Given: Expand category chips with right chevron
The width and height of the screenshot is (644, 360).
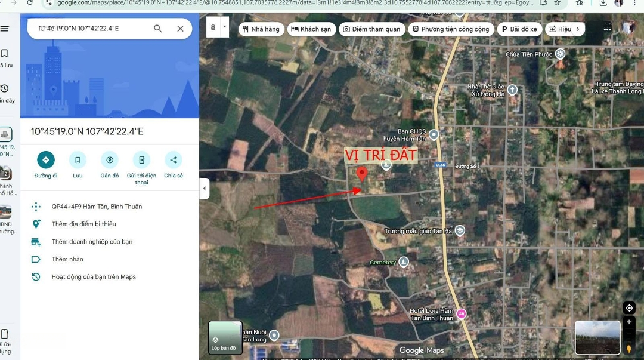Looking at the screenshot, I should point(577,29).
